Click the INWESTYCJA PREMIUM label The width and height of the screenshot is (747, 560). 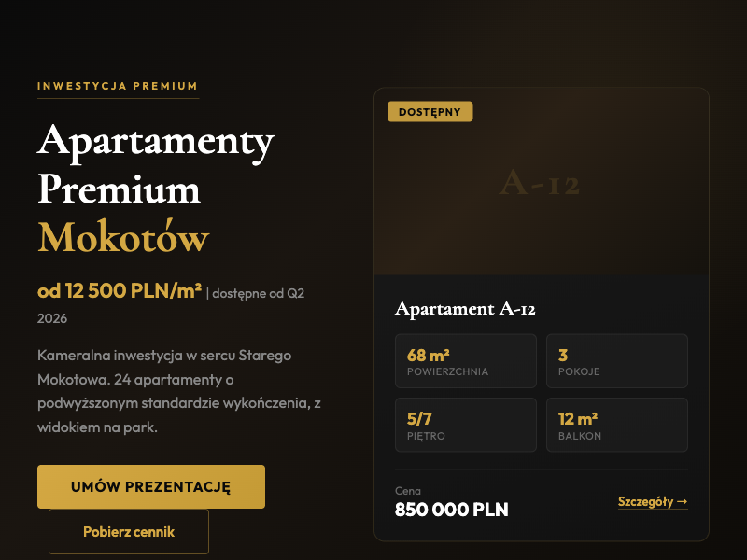click(x=117, y=84)
